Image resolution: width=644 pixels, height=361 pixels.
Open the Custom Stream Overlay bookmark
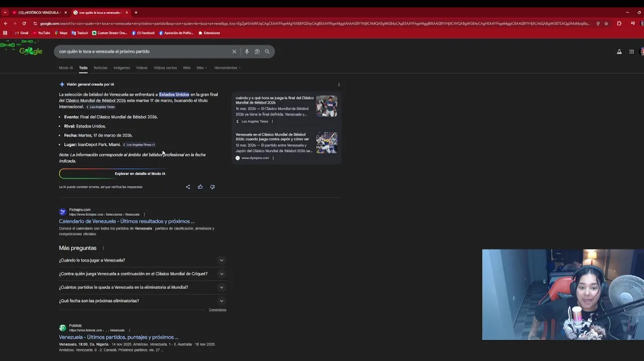tap(109, 33)
